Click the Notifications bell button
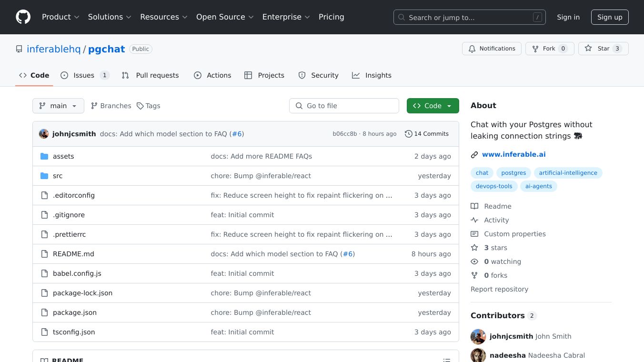644x362 pixels. click(x=492, y=49)
